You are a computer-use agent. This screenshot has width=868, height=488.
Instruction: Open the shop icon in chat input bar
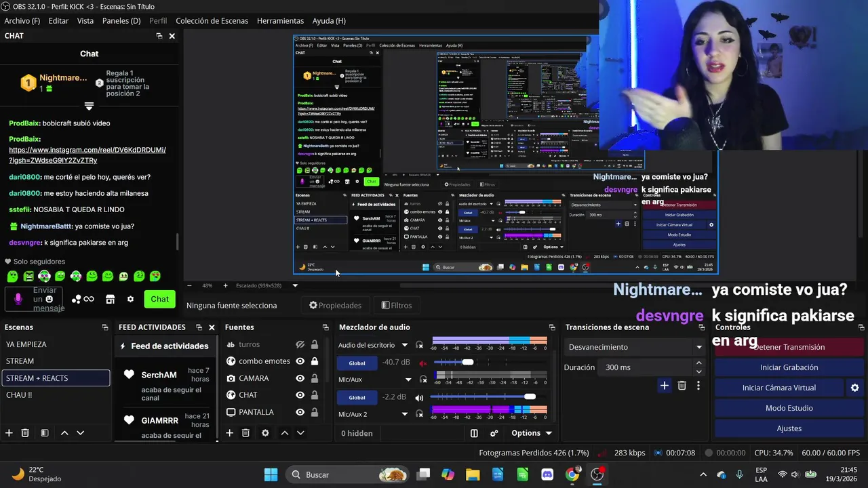pyautogui.click(x=111, y=299)
